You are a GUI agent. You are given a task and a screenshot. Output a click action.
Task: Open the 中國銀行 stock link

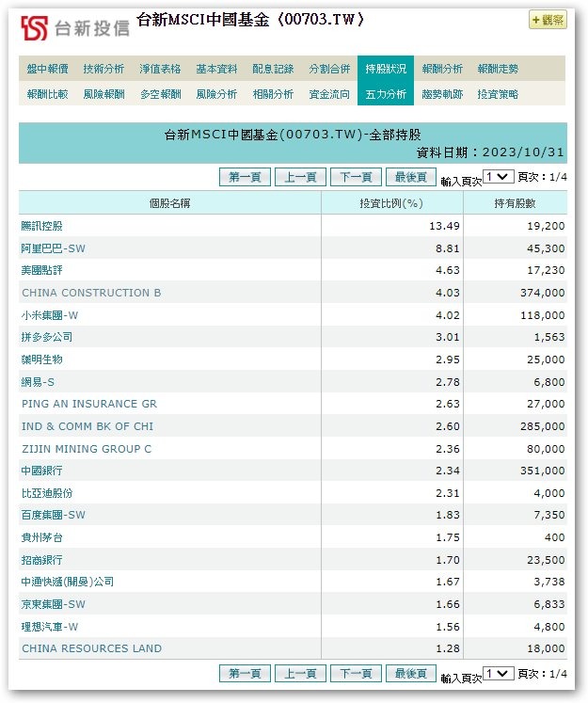[41, 471]
